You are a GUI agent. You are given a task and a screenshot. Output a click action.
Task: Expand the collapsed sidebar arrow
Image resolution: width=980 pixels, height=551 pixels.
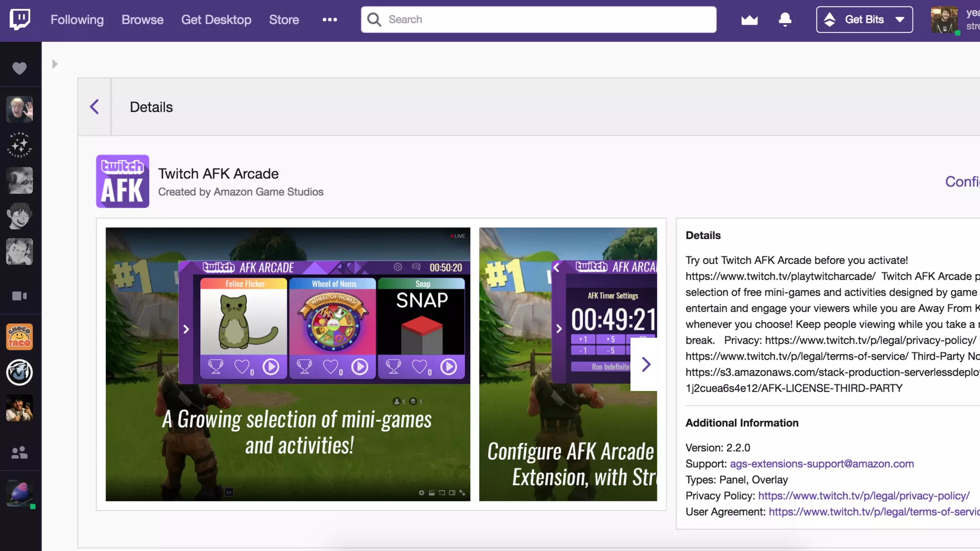click(55, 64)
